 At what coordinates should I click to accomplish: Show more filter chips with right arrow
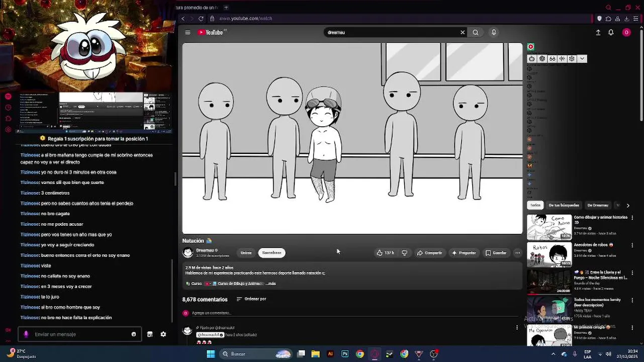pos(628,205)
